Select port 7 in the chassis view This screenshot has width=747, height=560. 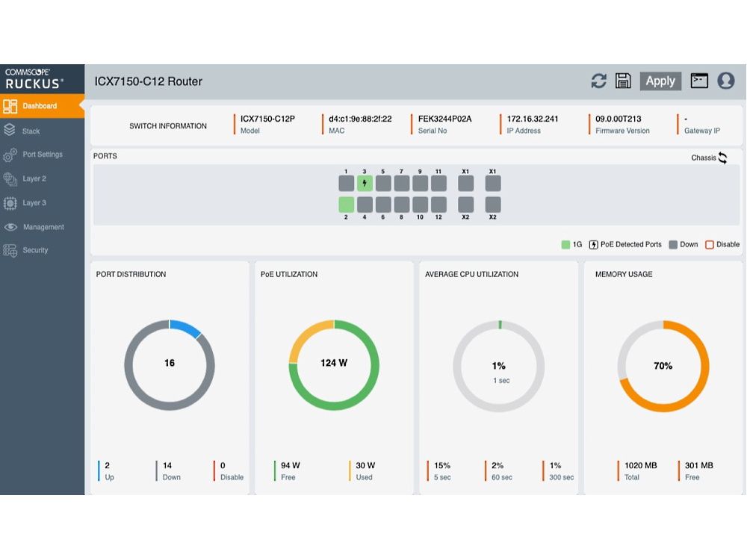[x=402, y=184]
